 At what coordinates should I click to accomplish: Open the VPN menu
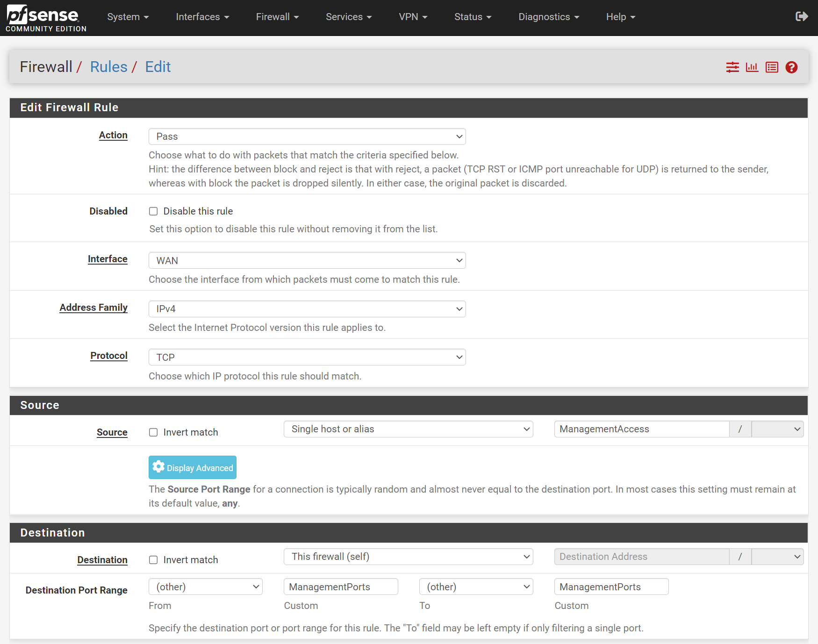pyautogui.click(x=413, y=17)
